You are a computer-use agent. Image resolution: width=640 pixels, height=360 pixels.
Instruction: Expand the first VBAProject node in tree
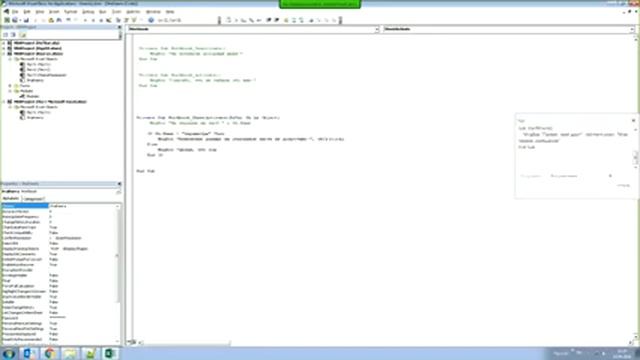(x=4, y=43)
